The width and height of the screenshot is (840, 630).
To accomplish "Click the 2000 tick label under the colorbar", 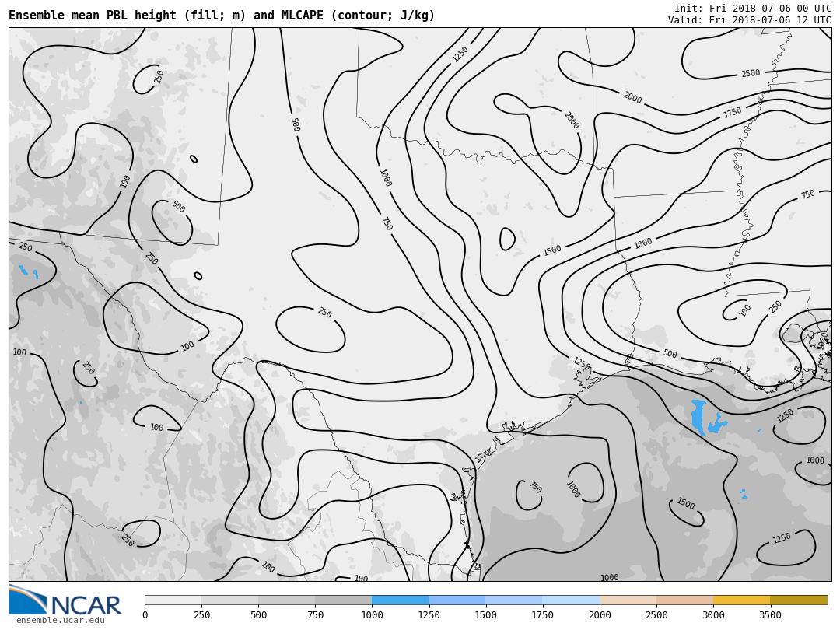I will tap(600, 615).
